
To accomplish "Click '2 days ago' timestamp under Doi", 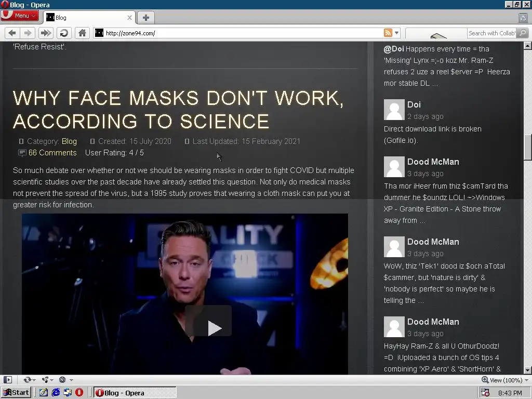I will (x=425, y=116).
